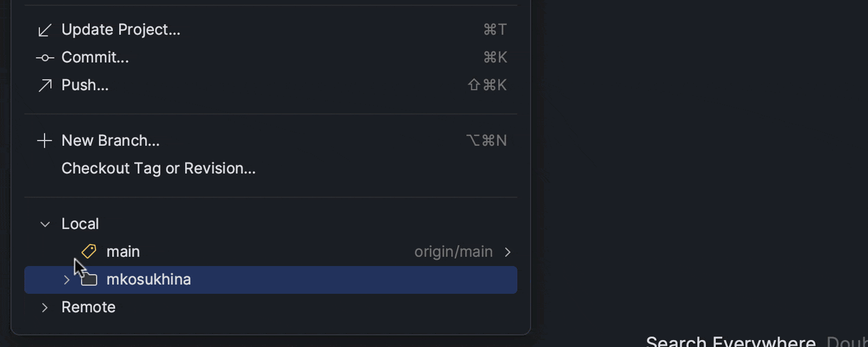Select the Commit icon

pyautogui.click(x=45, y=57)
